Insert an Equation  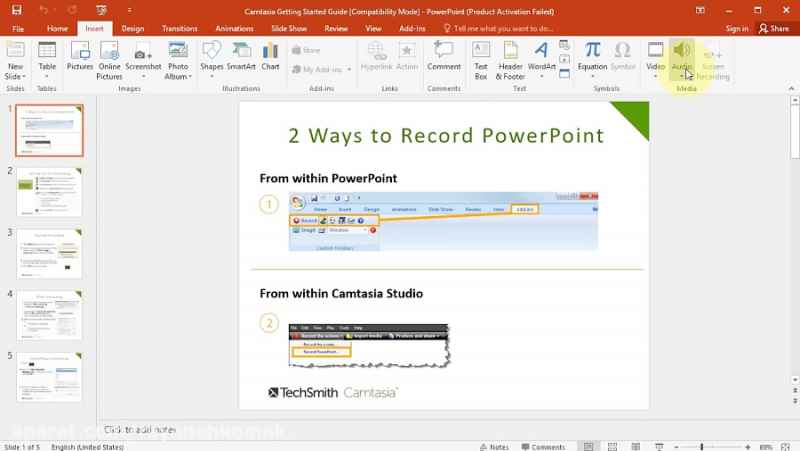point(592,60)
